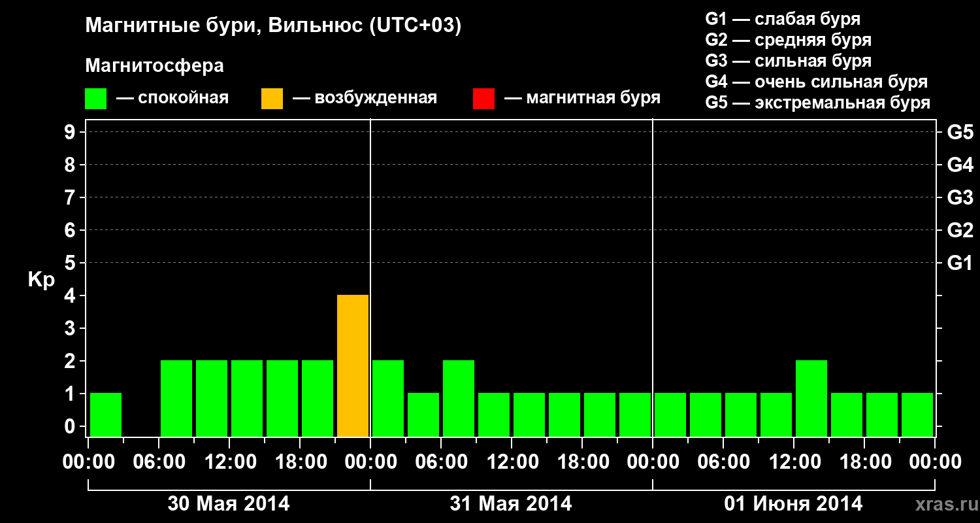Click the '06:00' time label above 01 Июня 2014

[x=723, y=462]
